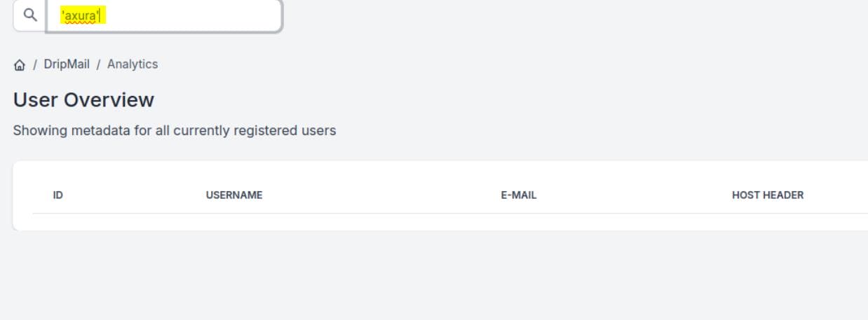This screenshot has width=868, height=320.
Task: Click the E-MAIL column header
Action: 518,195
